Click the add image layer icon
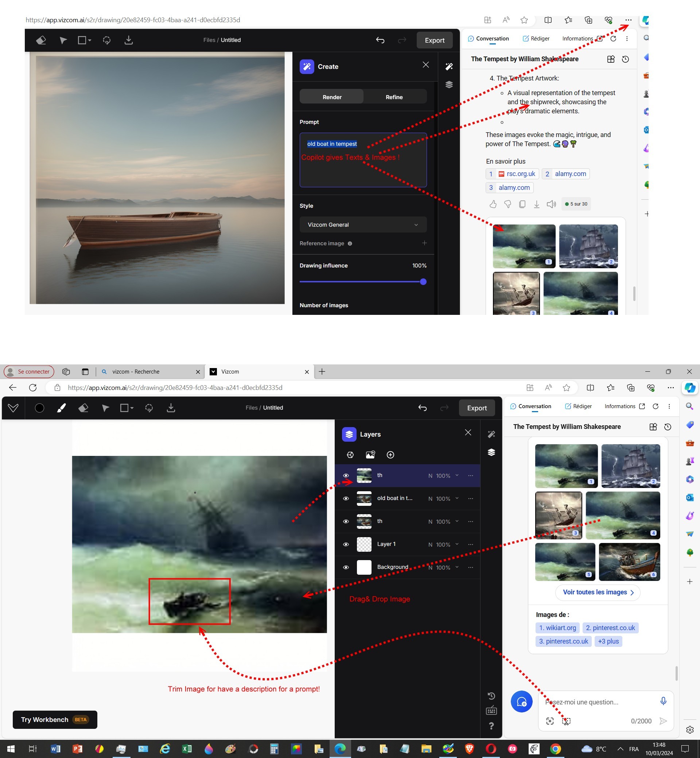This screenshot has width=700, height=758. point(370,455)
